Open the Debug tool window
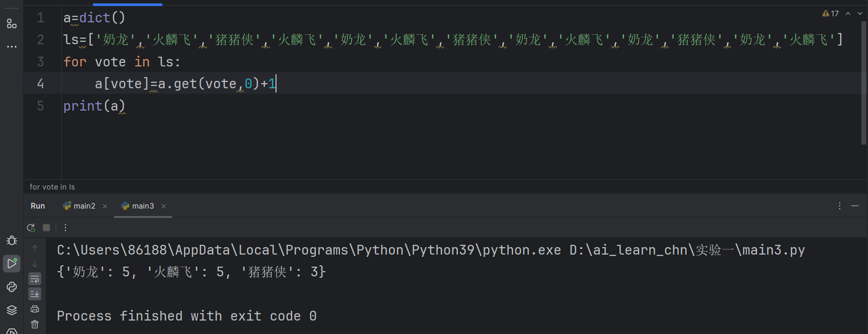This screenshot has width=868, height=334. click(x=12, y=240)
